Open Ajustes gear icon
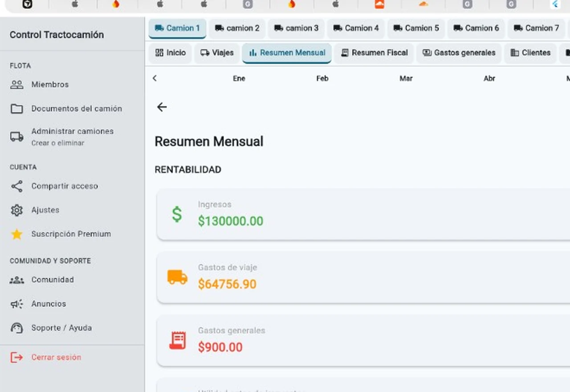This screenshot has height=392, width=570. (x=16, y=210)
